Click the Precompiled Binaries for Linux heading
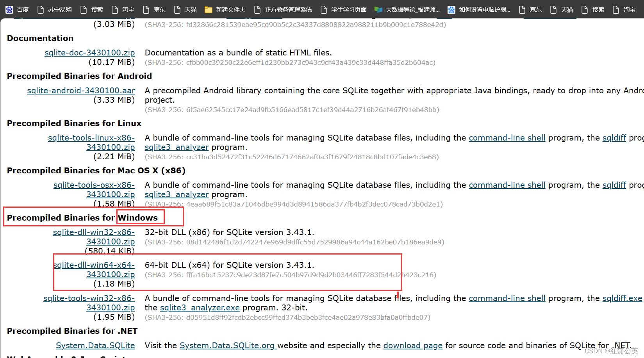Screen dimensions: 644x358 point(74,123)
